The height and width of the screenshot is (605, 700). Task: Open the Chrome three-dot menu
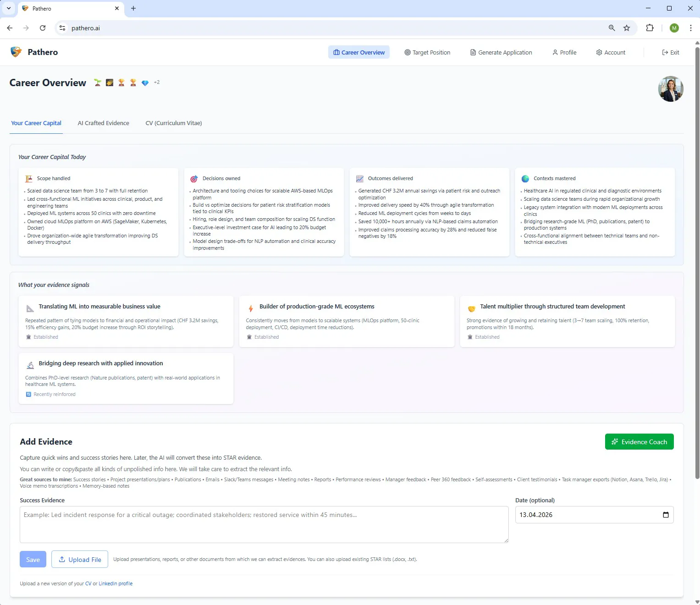[x=690, y=28]
